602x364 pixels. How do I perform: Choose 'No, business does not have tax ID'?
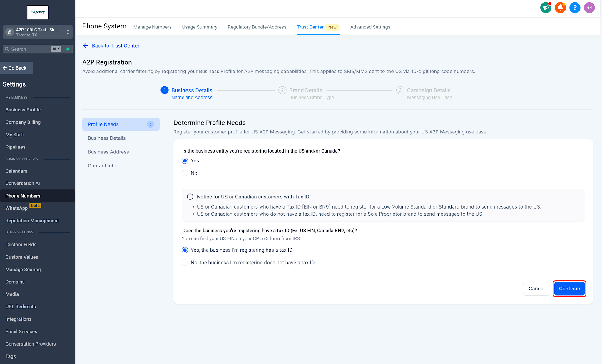(x=185, y=263)
